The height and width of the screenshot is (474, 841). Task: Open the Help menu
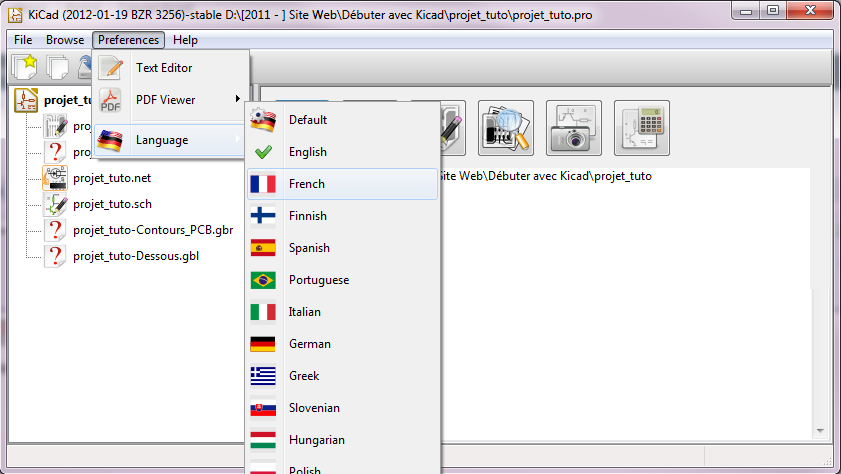(185, 40)
